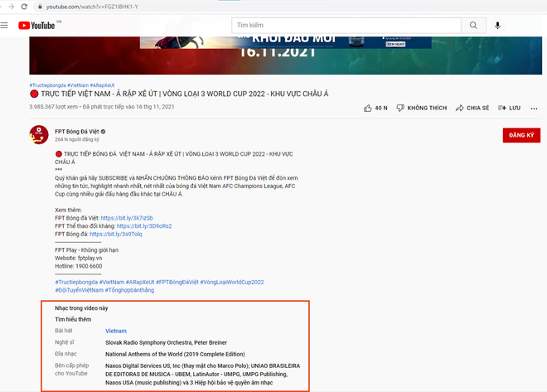This screenshot has height=392, width=547.
Task: Open FPT Bóng đá Việt bit.ly link
Action: (x=127, y=218)
